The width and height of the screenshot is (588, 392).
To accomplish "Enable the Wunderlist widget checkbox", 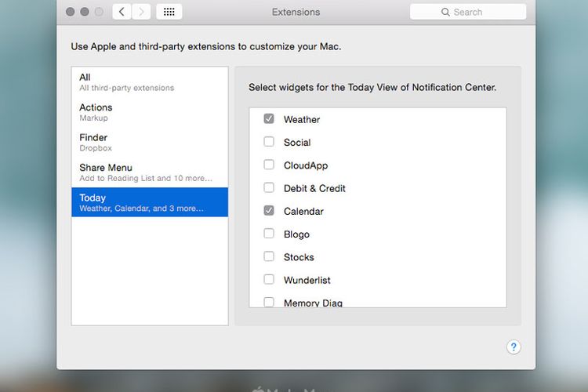I will (x=269, y=279).
